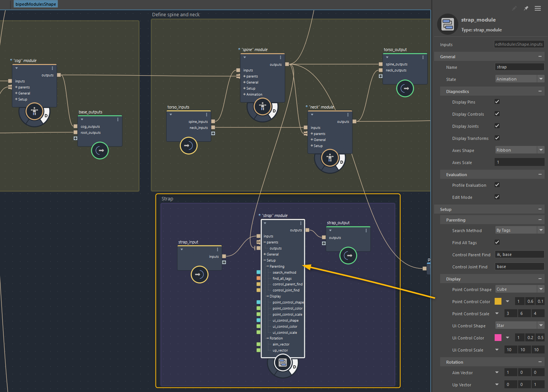Disable the Find All Tags checkbox
Image resolution: width=548 pixels, height=392 pixels.
click(497, 242)
